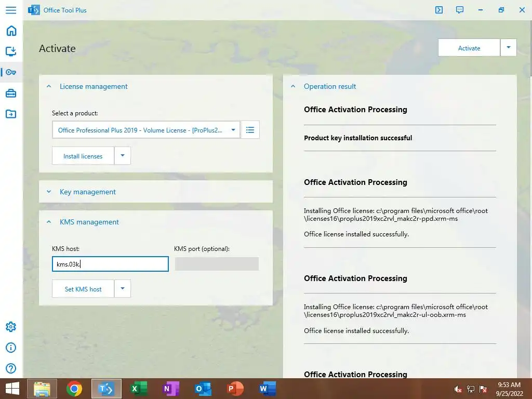Open the Office document conversion folder icon
Screen dimensions: 532x399
pyautogui.click(x=11, y=114)
